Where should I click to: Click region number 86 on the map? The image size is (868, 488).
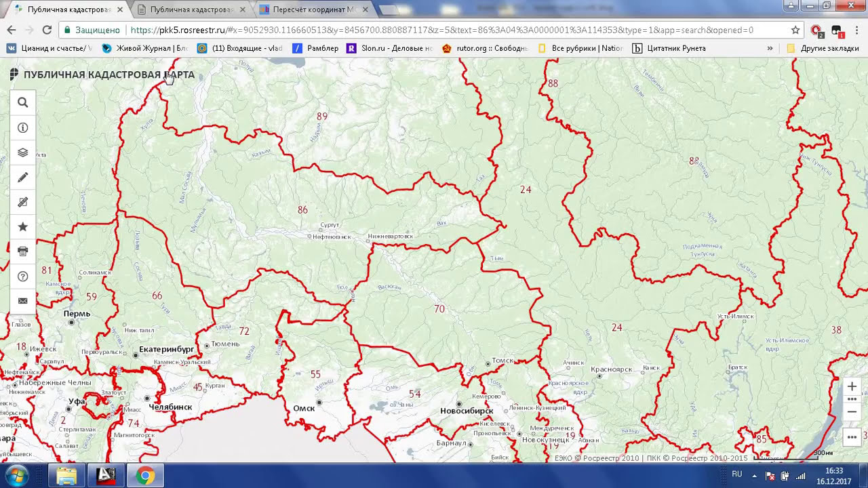[302, 210]
